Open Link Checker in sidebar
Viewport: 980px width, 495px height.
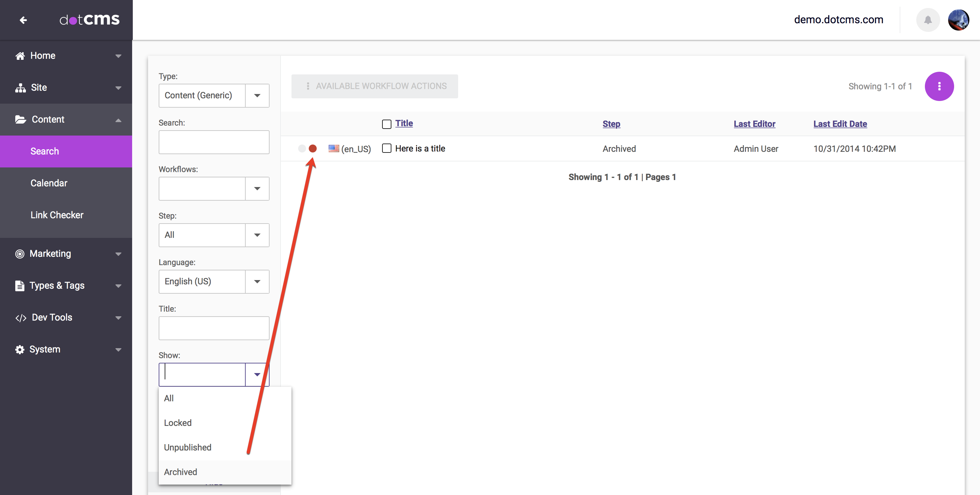57,215
